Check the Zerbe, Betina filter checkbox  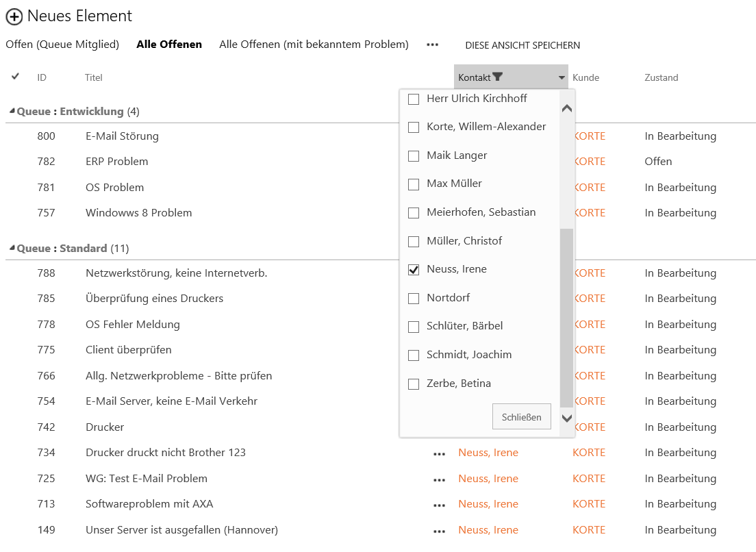click(x=414, y=384)
